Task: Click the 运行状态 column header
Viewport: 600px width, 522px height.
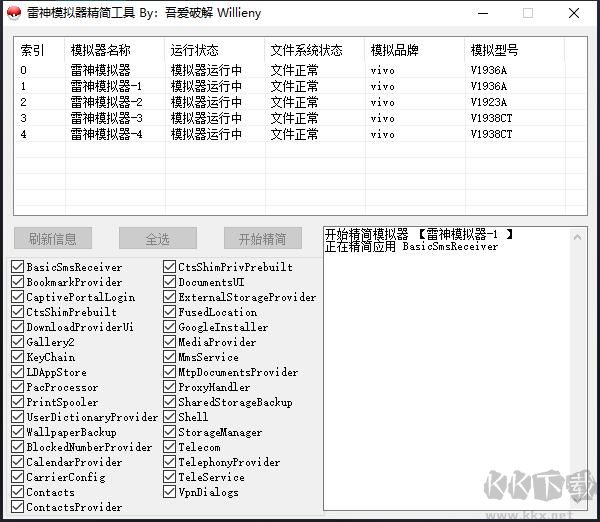Action: pyautogui.click(x=215, y=50)
